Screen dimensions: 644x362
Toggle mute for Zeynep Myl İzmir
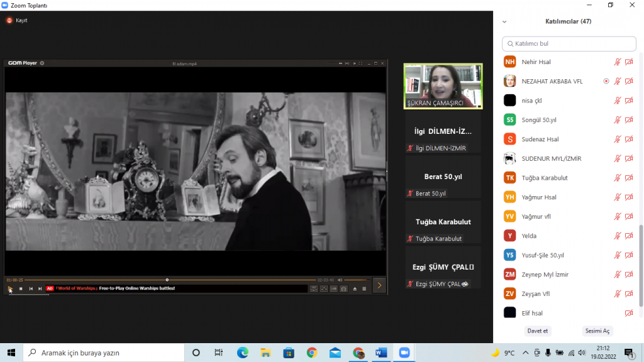point(616,274)
